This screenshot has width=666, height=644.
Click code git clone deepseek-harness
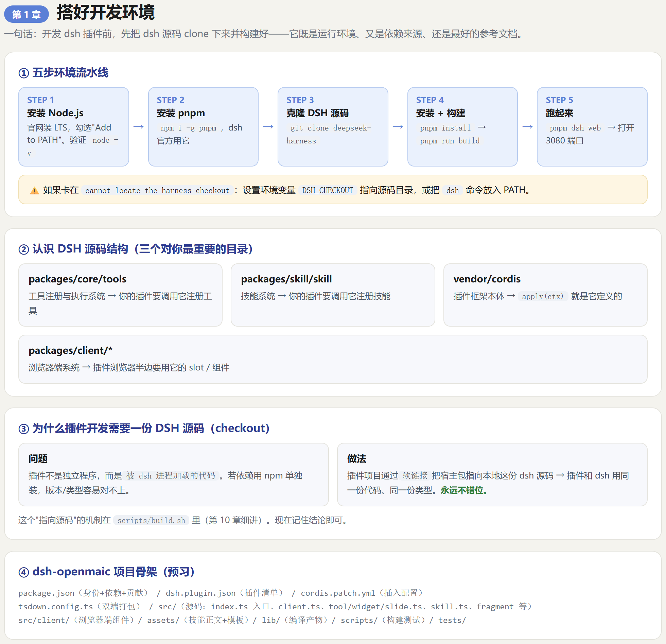click(x=329, y=135)
